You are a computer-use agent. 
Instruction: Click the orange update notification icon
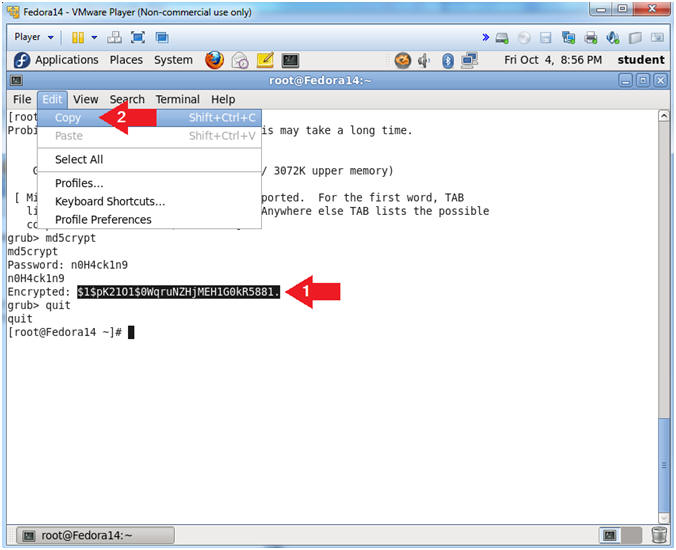403,60
